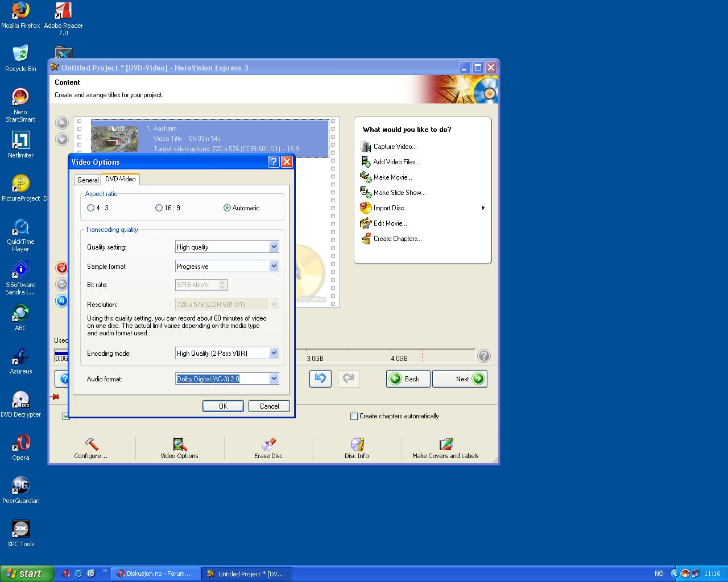Open the Recycle Bin icon

[x=20, y=59]
